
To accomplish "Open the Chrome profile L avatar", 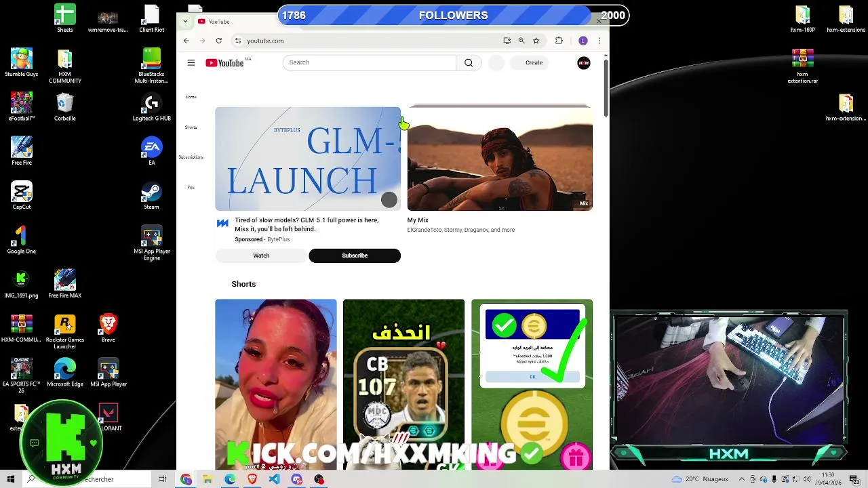I will 583,41.
